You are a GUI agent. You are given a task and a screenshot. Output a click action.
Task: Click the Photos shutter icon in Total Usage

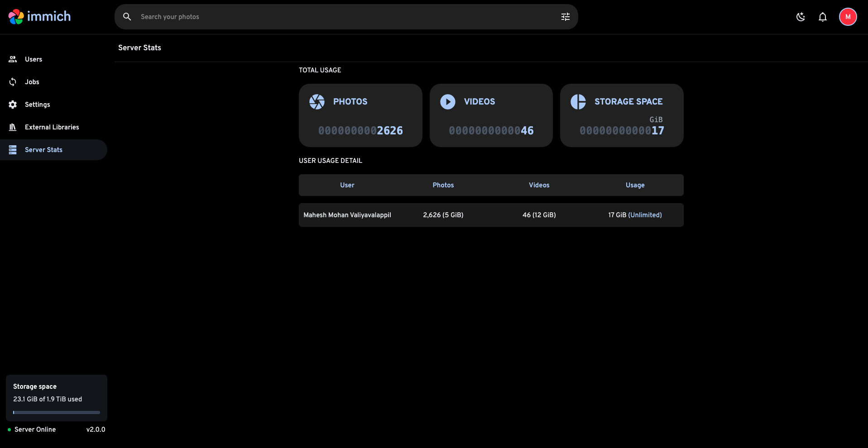click(317, 101)
